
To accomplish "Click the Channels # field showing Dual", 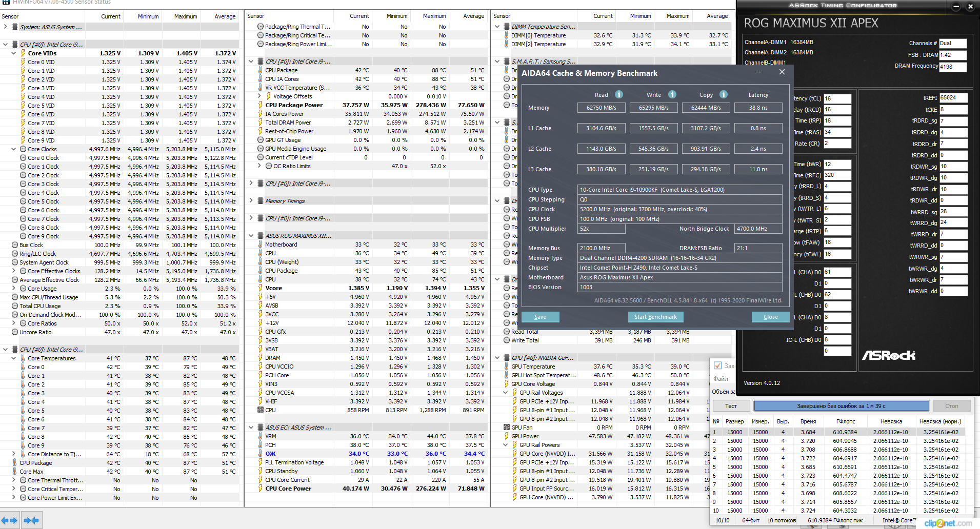I will [x=953, y=44].
